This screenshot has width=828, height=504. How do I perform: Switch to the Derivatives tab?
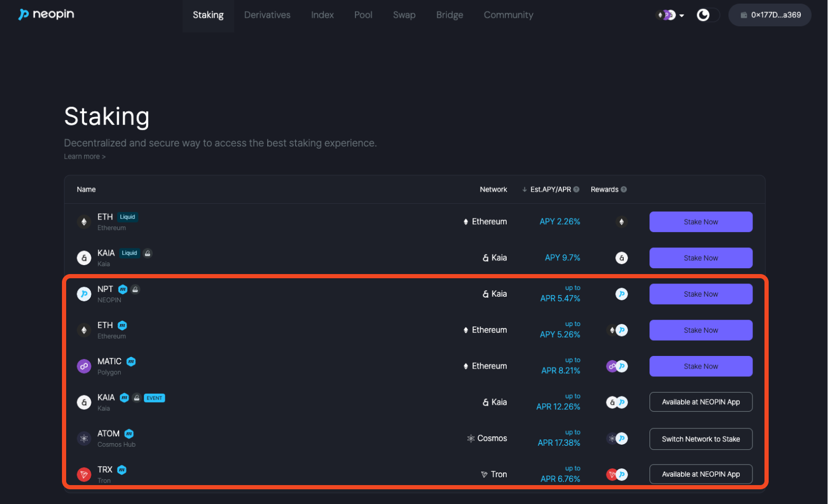coord(267,15)
